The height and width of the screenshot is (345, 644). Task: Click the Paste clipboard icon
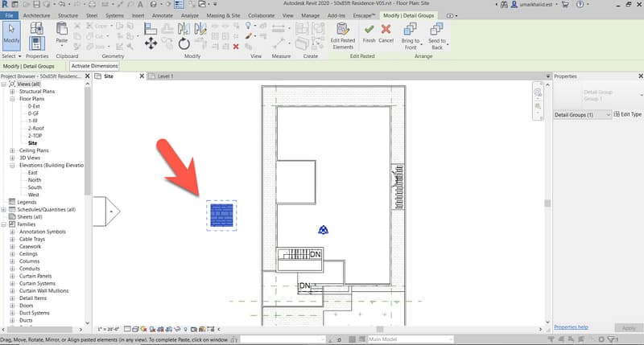(62, 32)
